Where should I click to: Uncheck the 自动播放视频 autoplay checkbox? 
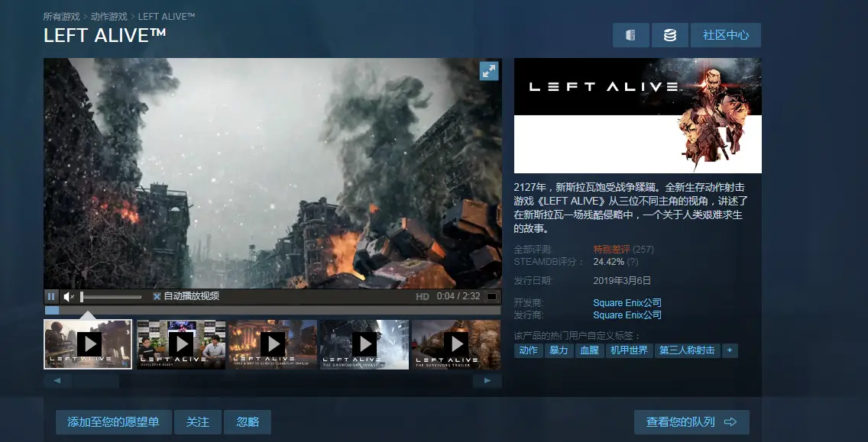[157, 296]
